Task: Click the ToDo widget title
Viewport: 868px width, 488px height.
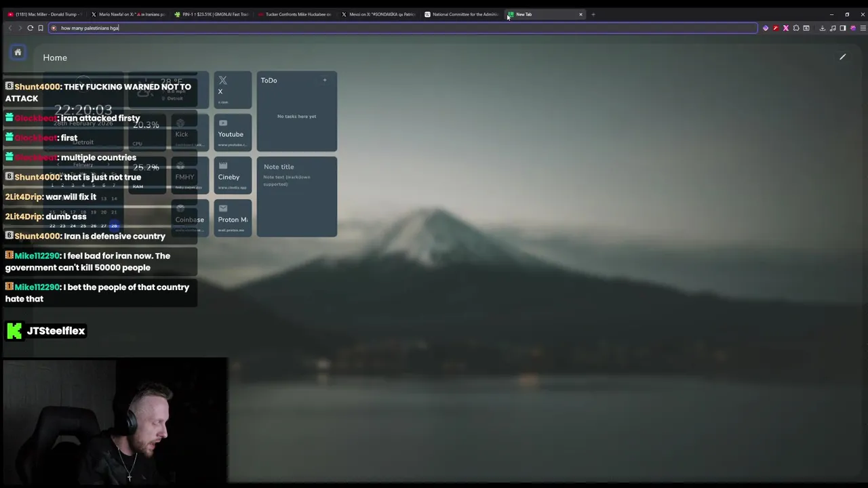Action: [x=269, y=80]
